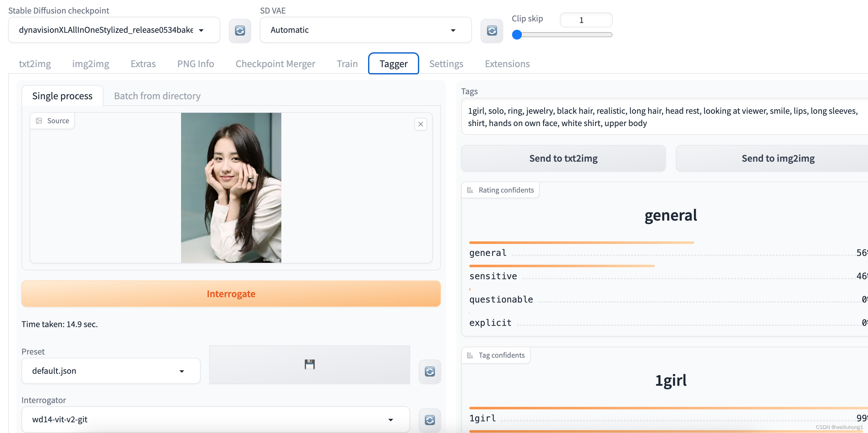Screen dimensions: 868x433
Task: Click the Extensions menu tab
Action: (x=507, y=63)
